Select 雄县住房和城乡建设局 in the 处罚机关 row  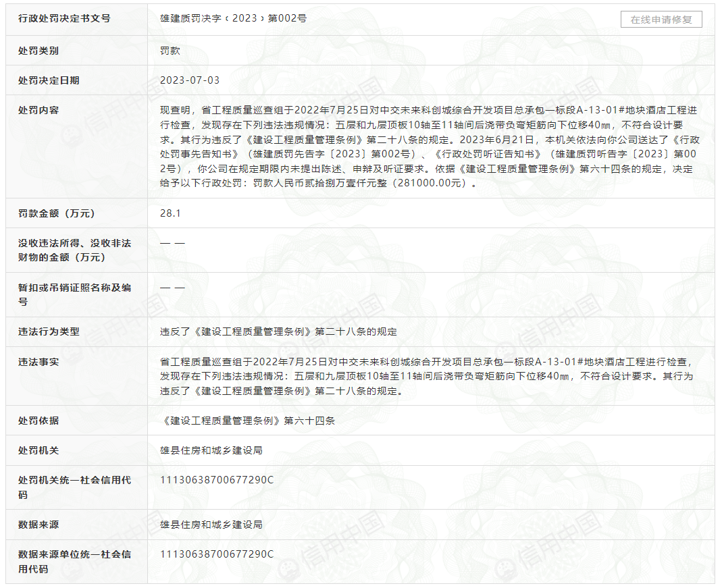211,450
